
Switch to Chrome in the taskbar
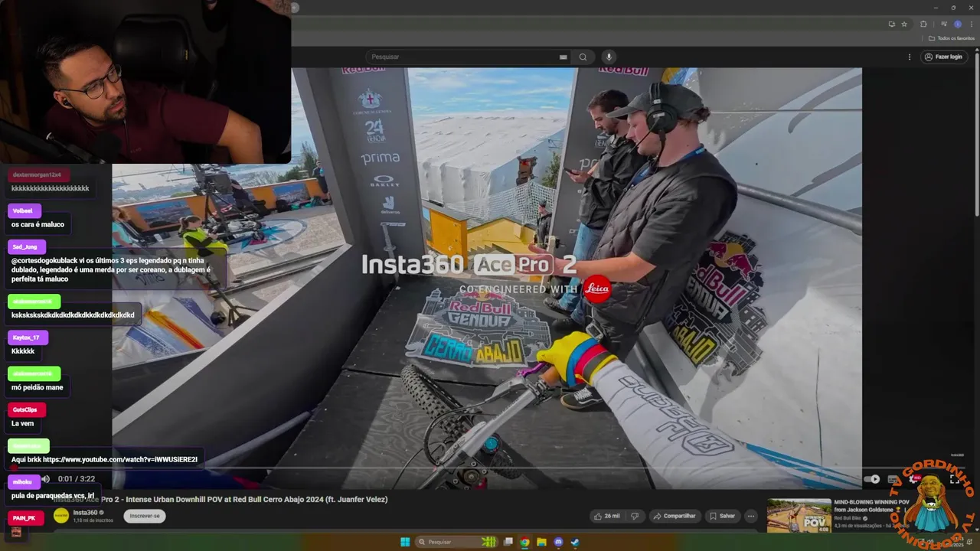pos(524,542)
